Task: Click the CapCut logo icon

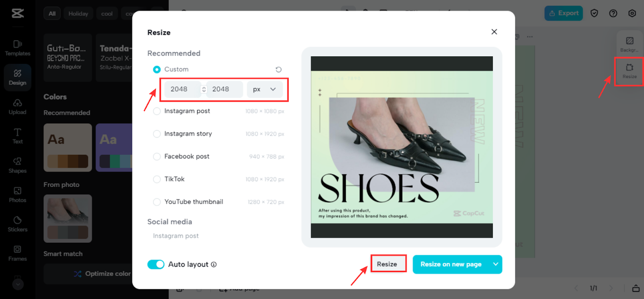Action: pyautogui.click(x=17, y=14)
